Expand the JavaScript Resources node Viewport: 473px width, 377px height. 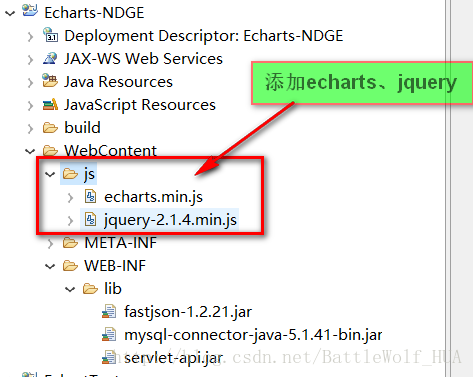[x=30, y=105]
